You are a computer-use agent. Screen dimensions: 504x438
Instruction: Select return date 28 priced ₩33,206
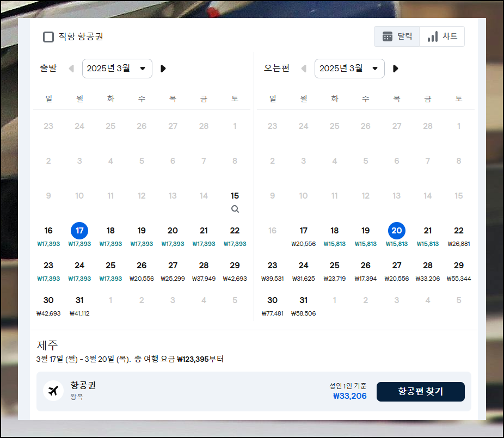point(428,271)
